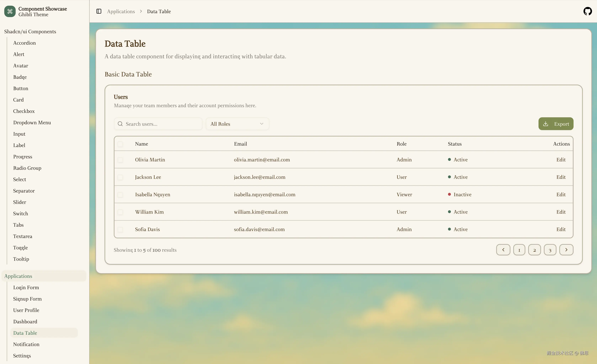Edit the Jackson Lee row
Image resolution: width=597 pixels, height=364 pixels.
tap(561, 177)
